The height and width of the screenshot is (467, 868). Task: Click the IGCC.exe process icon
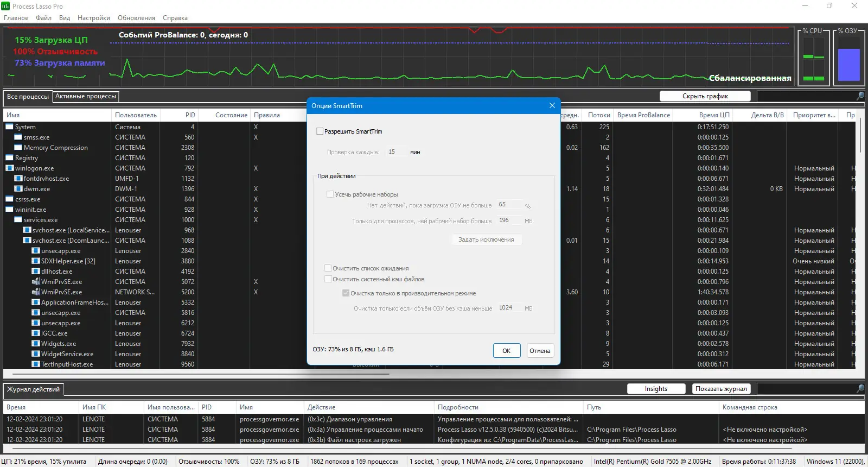click(x=35, y=333)
